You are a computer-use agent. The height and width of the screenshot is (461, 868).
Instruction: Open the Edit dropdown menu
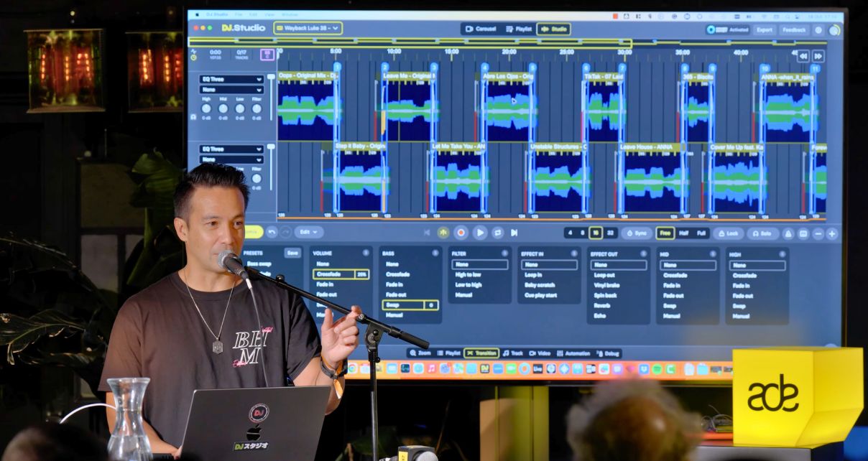(309, 232)
